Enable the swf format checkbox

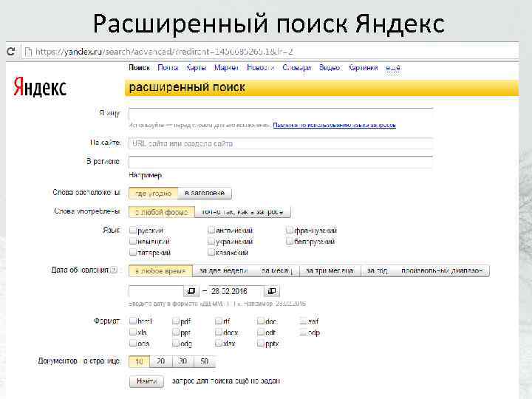tap(304, 321)
